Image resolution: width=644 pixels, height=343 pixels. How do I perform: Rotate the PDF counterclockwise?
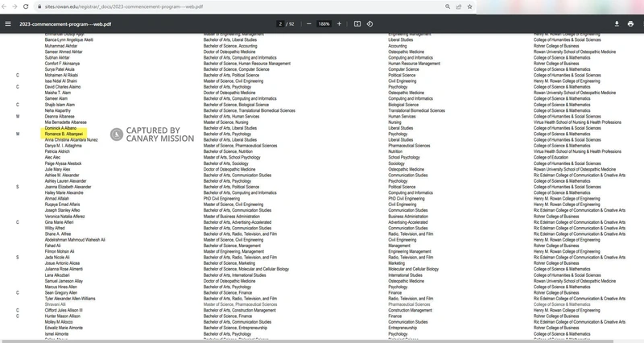click(370, 24)
